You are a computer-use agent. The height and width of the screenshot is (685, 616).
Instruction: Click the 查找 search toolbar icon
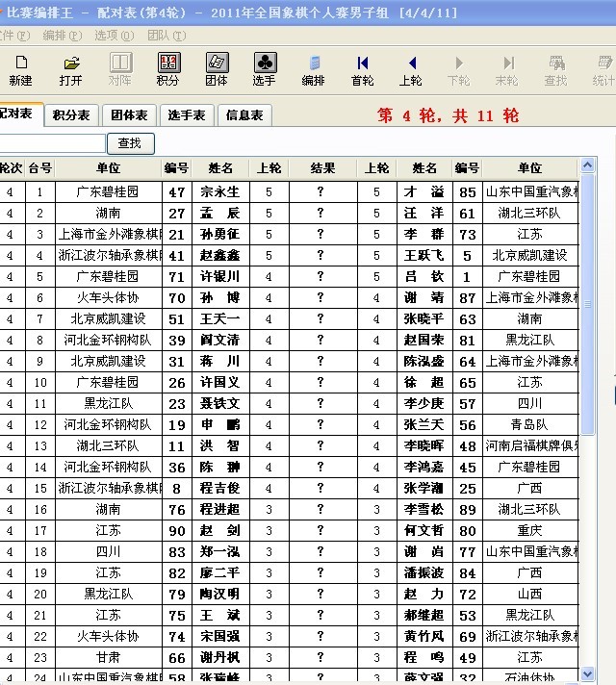(555, 70)
